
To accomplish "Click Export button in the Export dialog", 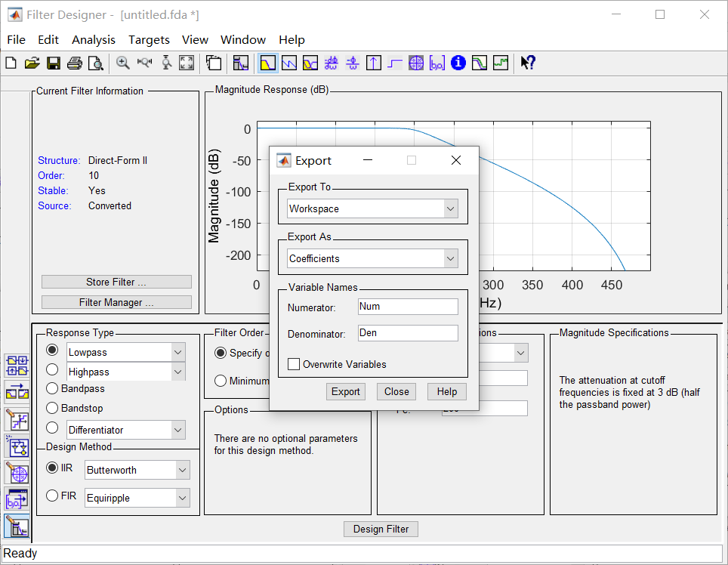I will pyautogui.click(x=345, y=391).
